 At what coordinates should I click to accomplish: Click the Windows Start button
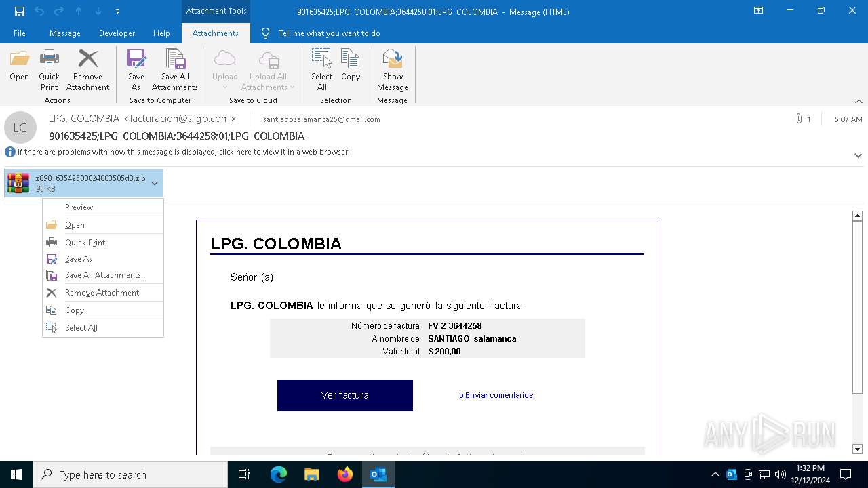16,474
